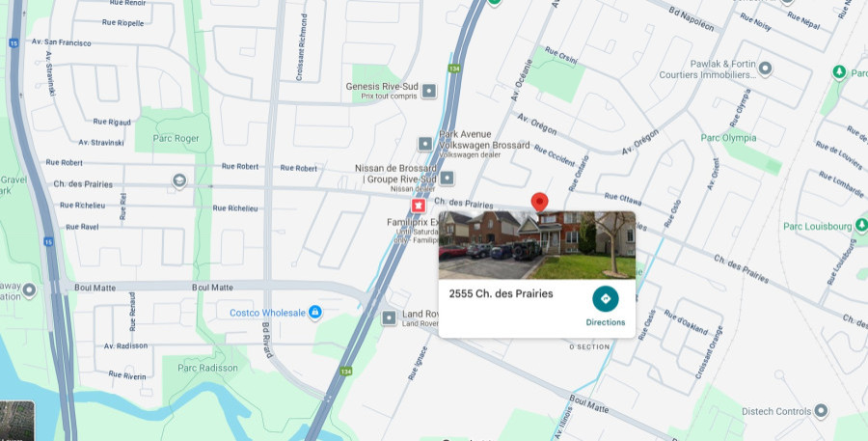Open the street view photo of 2555 Ch. des Prairies
This screenshot has width=868, height=441.
pyautogui.click(x=537, y=245)
